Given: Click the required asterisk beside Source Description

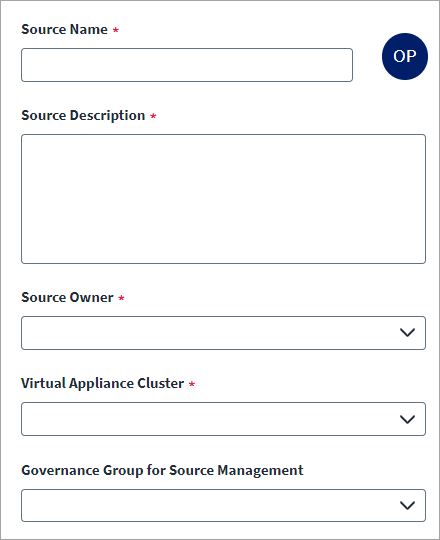Looking at the screenshot, I should [153, 116].
